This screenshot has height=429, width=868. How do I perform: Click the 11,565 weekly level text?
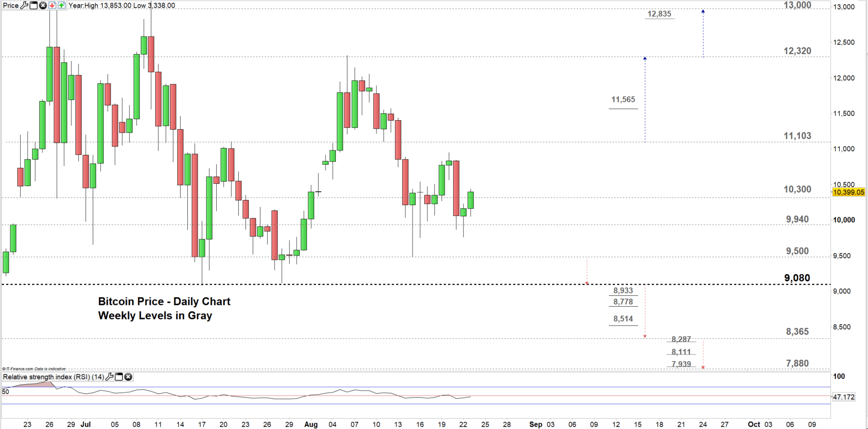[623, 99]
